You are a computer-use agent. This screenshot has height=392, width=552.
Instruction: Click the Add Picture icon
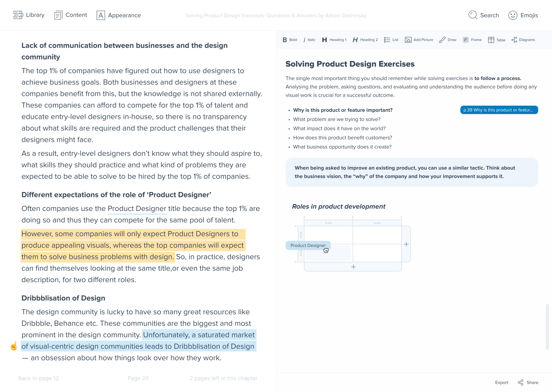pyautogui.click(x=408, y=40)
